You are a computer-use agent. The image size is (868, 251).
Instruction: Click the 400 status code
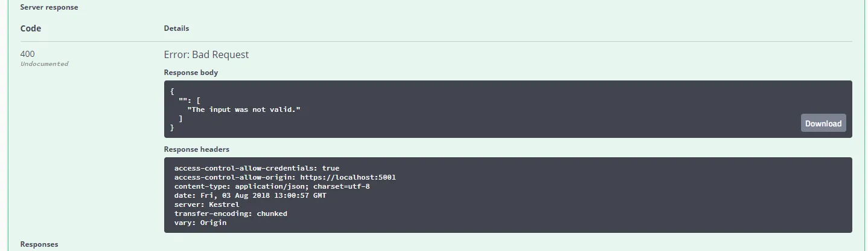pos(28,54)
